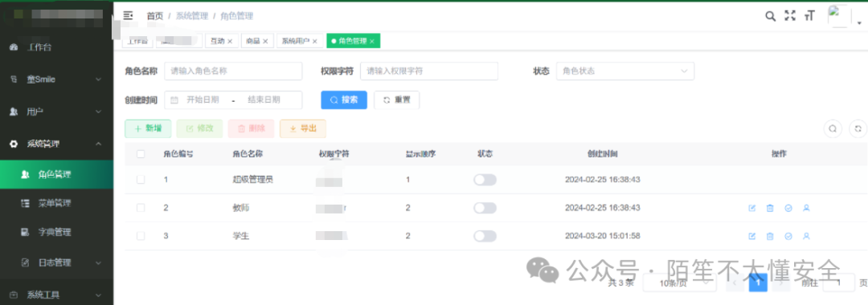Focus the 权限字符 input field
This screenshot has height=305, width=868.
click(x=429, y=71)
